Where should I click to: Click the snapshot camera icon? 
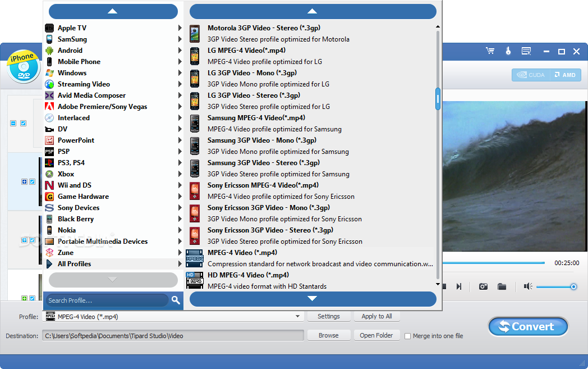pos(484,287)
